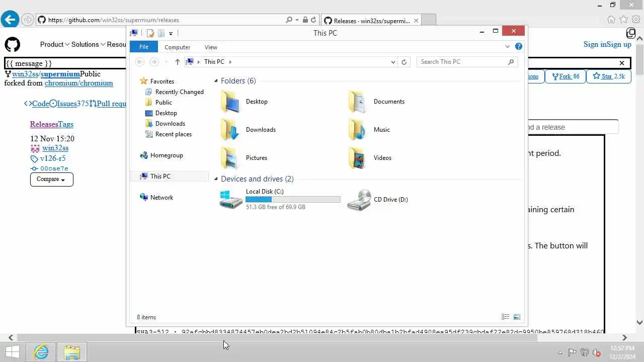This screenshot has width=644, height=362.
Task: Open the Desktop folder in This PC
Action: click(244, 102)
